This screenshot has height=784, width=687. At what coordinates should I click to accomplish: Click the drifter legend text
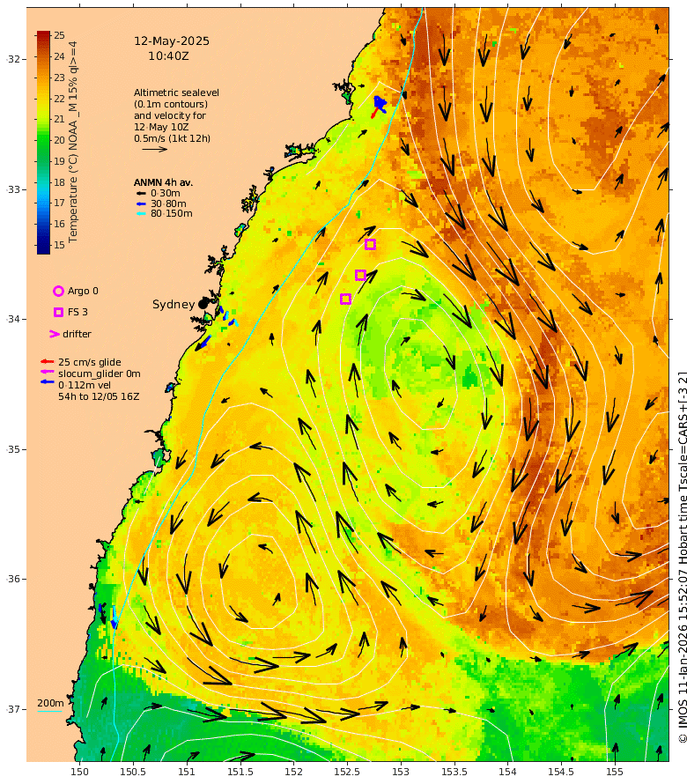click(x=77, y=334)
